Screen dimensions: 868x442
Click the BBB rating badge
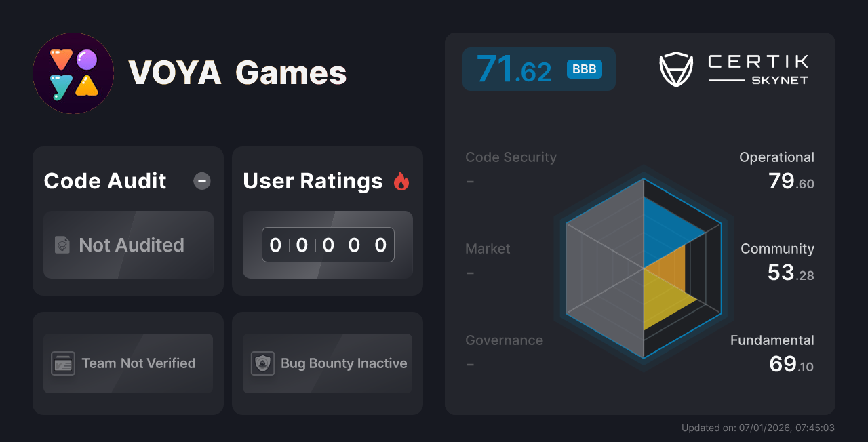point(583,68)
